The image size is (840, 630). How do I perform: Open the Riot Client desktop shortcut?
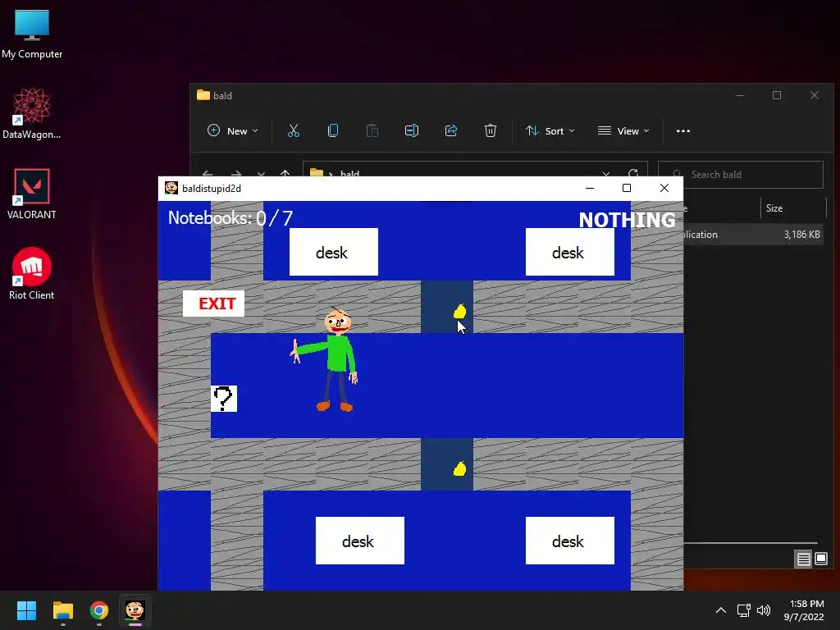(32, 274)
